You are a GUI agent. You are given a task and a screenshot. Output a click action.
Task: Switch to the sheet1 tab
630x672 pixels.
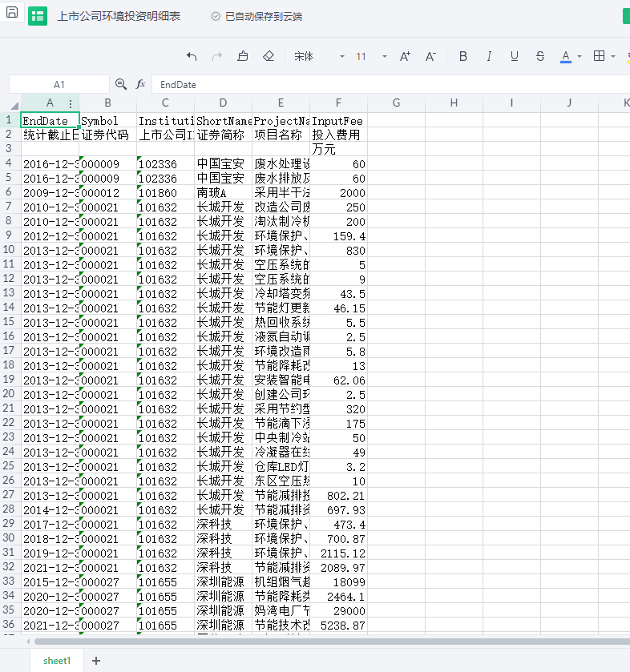(57, 661)
